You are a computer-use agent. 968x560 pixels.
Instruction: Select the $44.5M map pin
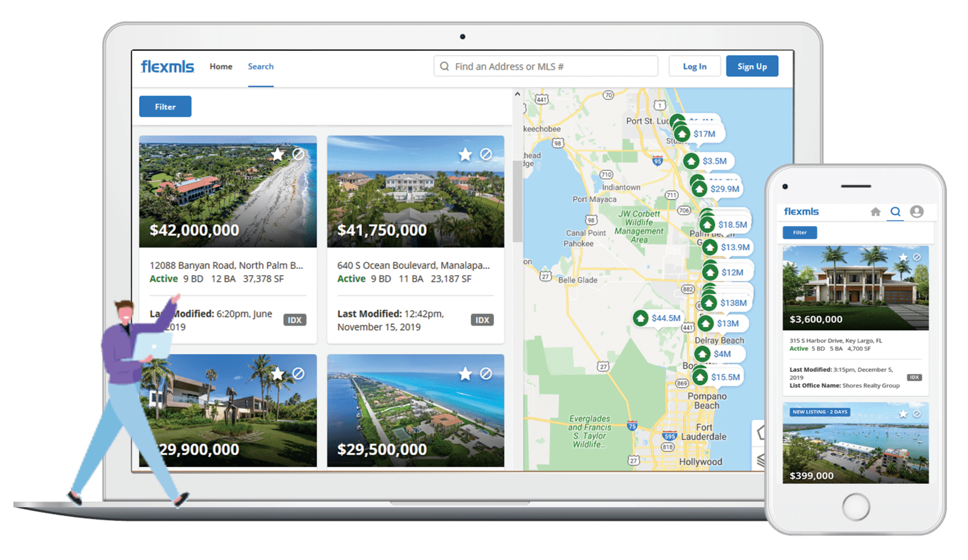641,318
